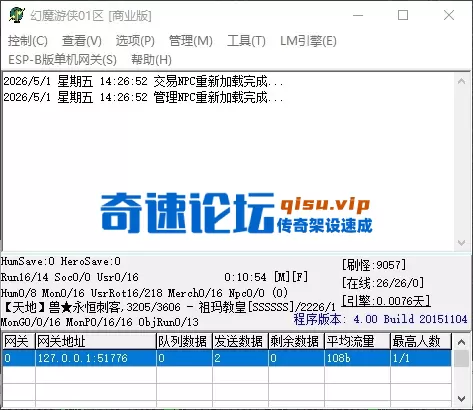Click the [引擎:0.0076天] underlined label

386,301
